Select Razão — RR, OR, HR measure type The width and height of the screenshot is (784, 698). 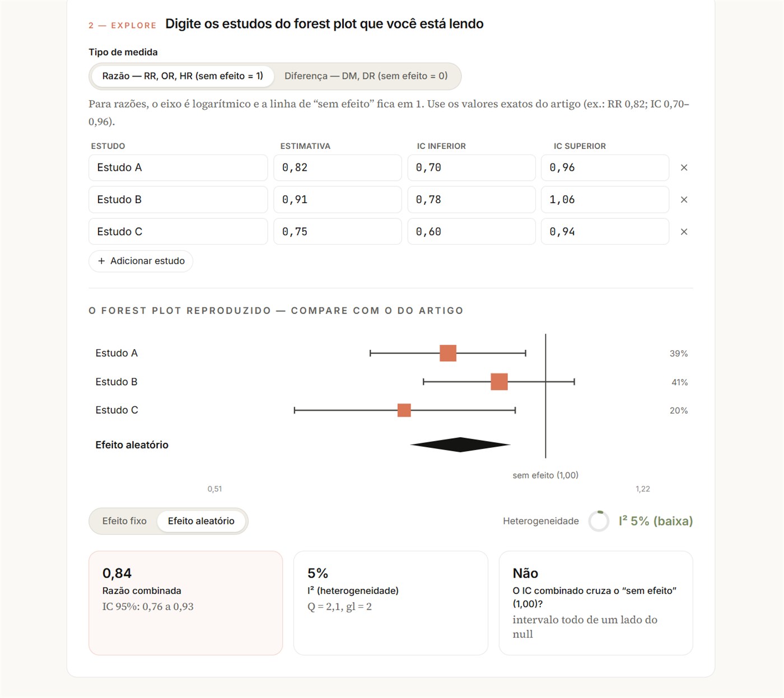click(183, 76)
